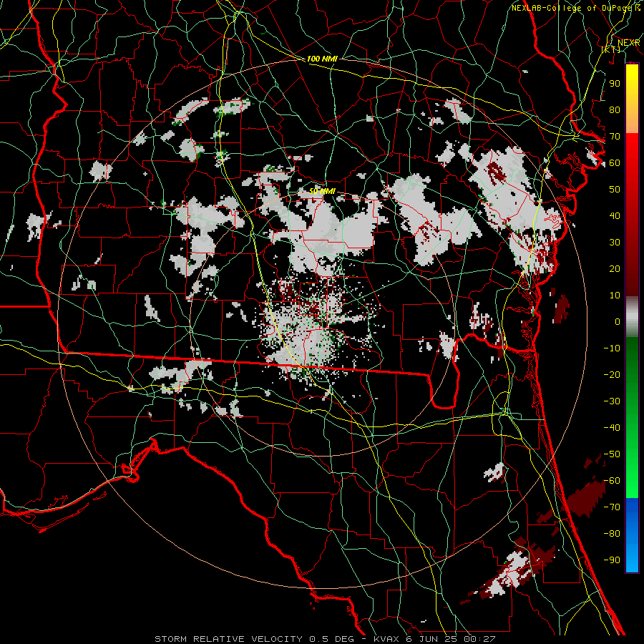Click the 90 value on the velocity scale

pos(615,84)
